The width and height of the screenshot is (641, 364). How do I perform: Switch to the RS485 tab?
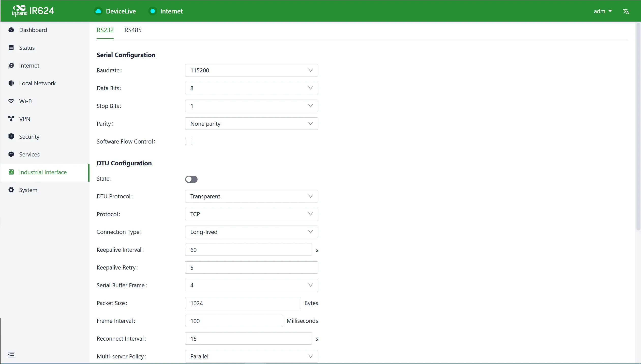[133, 30]
